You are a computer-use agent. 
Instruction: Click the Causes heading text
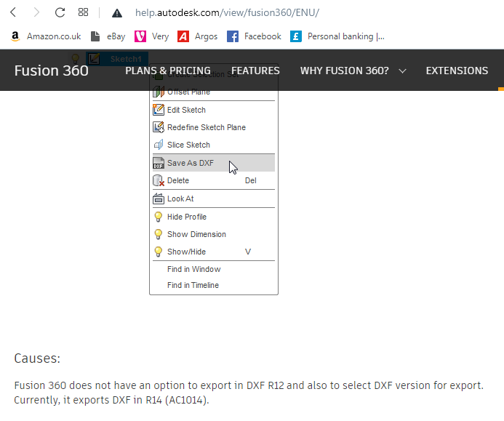click(x=37, y=358)
